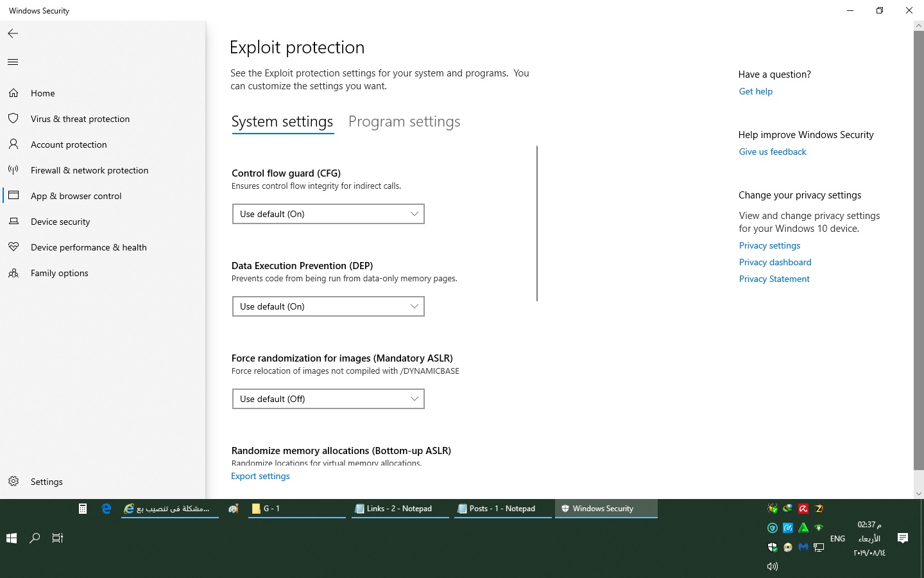Click Privacy dashboard link
This screenshot has width=924, height=578.
point(775,262)
